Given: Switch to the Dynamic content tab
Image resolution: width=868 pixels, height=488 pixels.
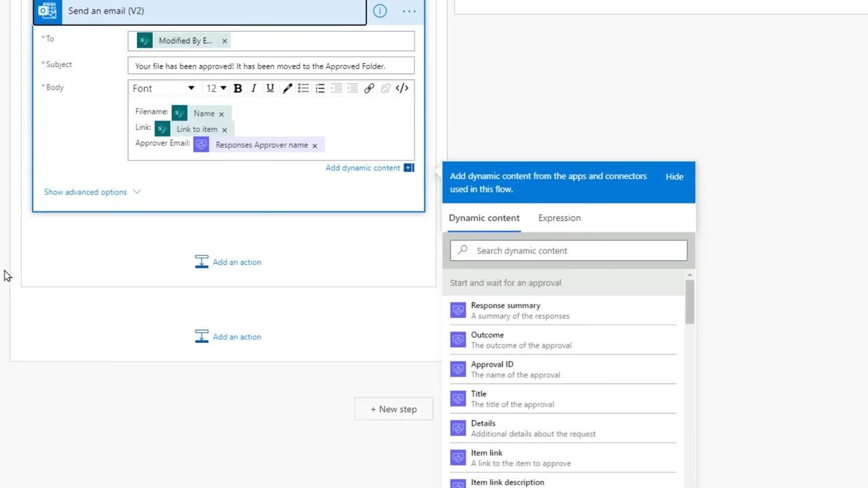Looking at the screenshot, I should coord(484,218).
